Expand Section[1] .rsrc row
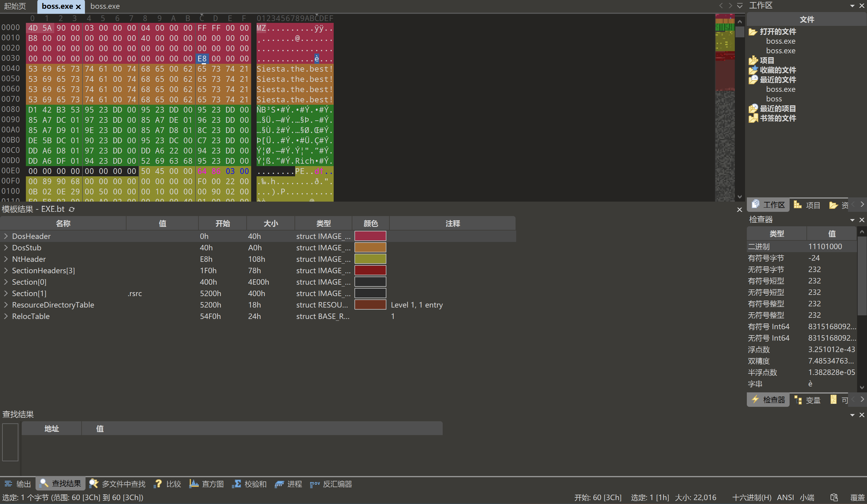This screenshot has width=867, height=504. 6,293
